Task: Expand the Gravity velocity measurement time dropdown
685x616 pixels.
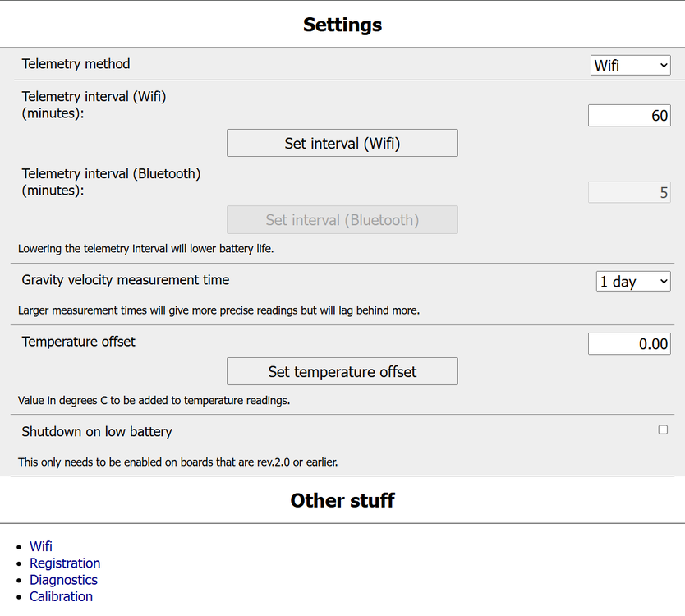Action: (632, 282)
